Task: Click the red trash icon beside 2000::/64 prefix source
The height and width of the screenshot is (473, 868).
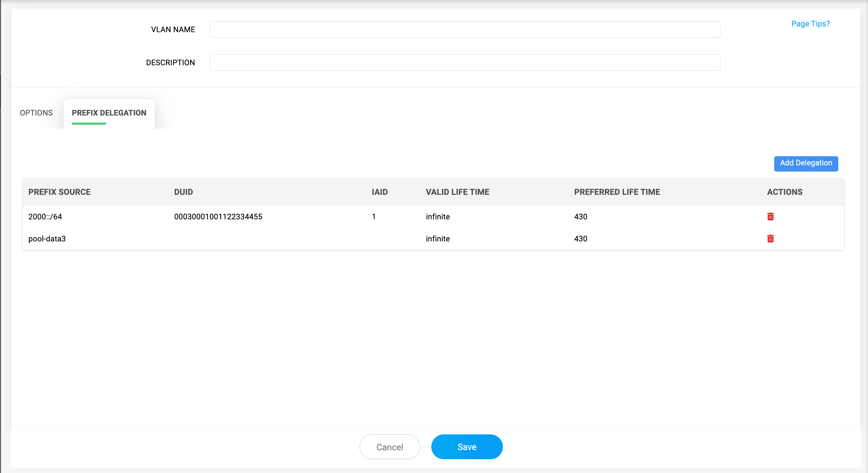Action: click(x=149, y=217)
